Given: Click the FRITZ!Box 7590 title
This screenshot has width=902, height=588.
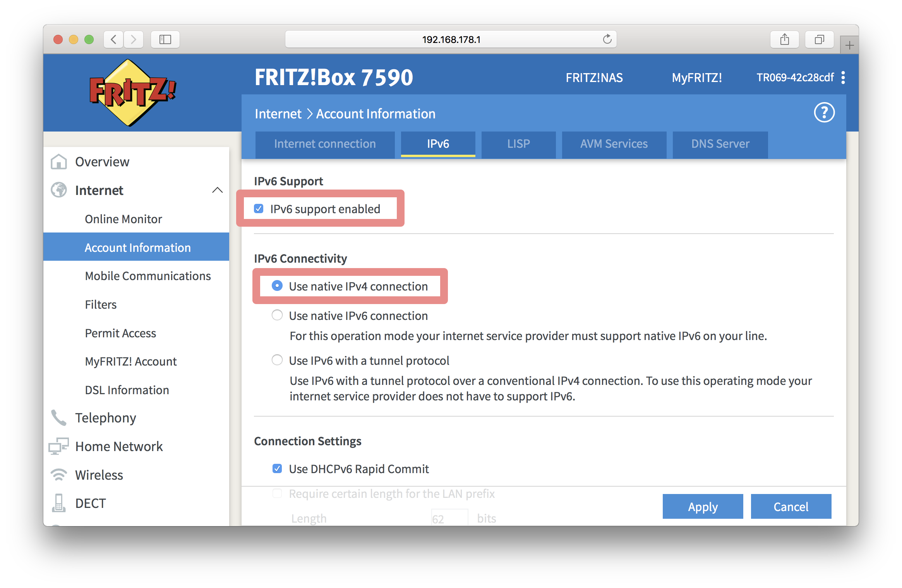Looking at the screenshot, I should click(x=334, y=77).
